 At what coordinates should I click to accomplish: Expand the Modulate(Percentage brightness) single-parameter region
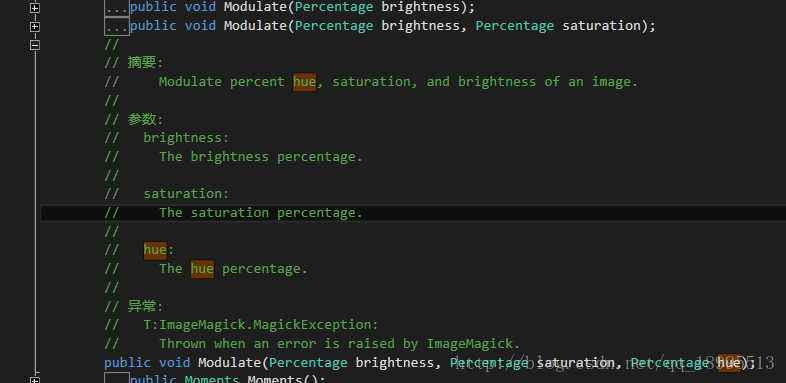(x=35, y=8)
